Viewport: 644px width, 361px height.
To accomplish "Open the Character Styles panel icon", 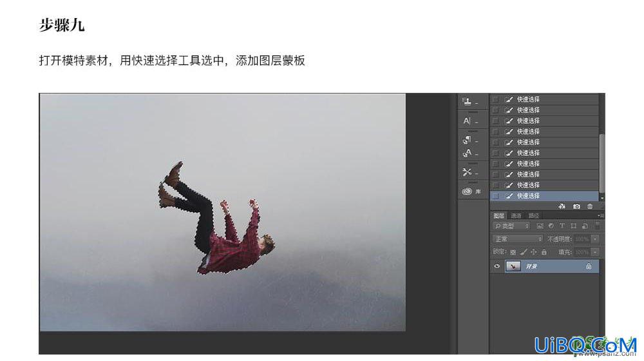I will [467, 153].
